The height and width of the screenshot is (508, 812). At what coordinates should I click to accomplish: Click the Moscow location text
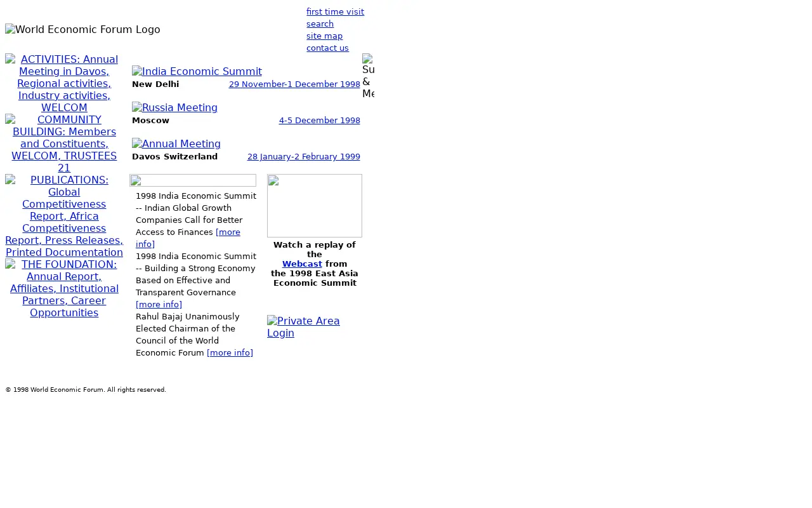click(150, 121)
